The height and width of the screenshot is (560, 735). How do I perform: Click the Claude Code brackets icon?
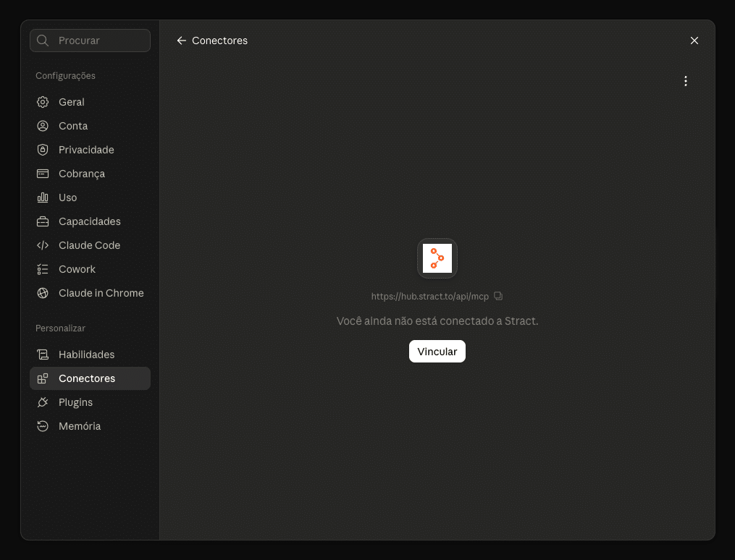(43, 245)
